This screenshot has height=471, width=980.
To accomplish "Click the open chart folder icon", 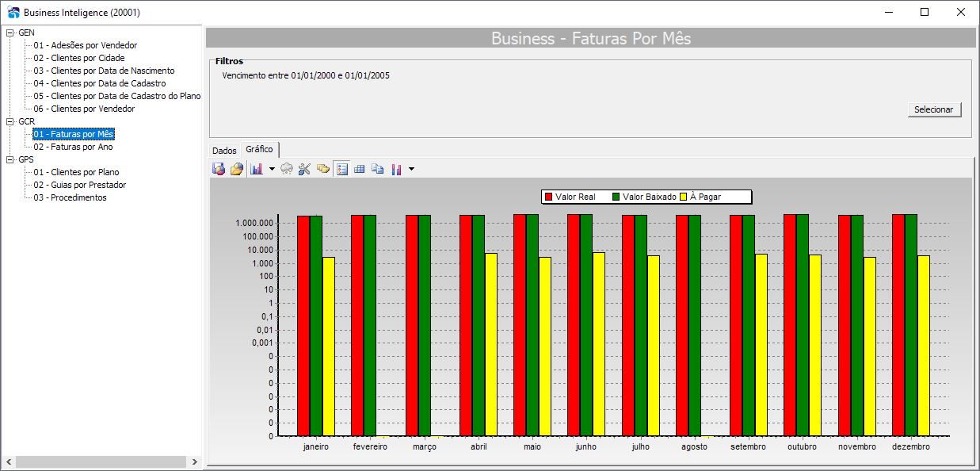I will (x=236, y=169).
